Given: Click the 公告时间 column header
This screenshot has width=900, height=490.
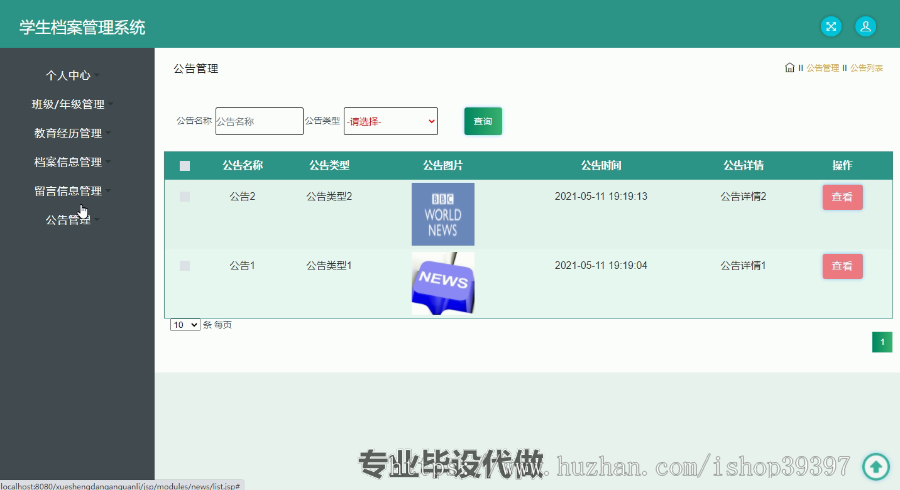Looking at the screenshot, I should click(x=601, y=165).
